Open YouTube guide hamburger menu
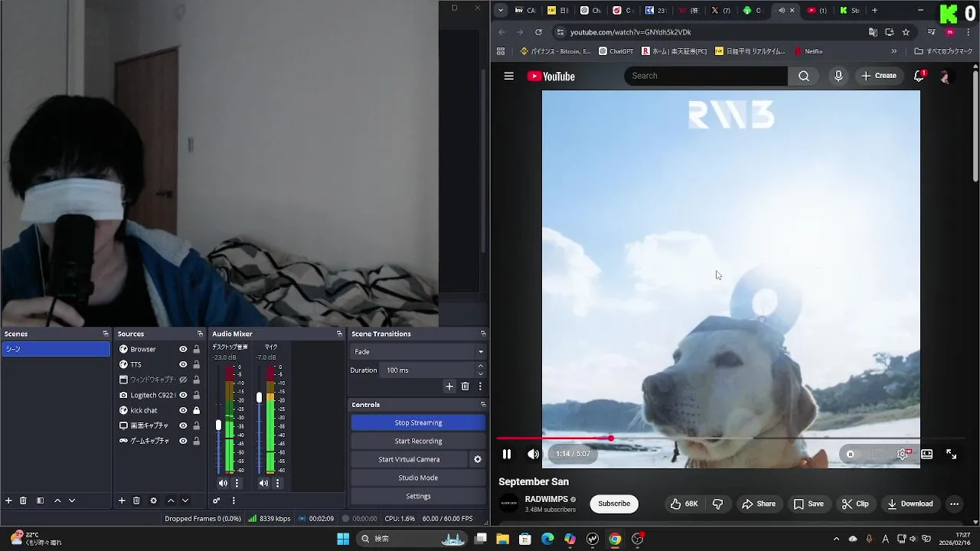This screenshot has width=980, height=551. point(508,76)
